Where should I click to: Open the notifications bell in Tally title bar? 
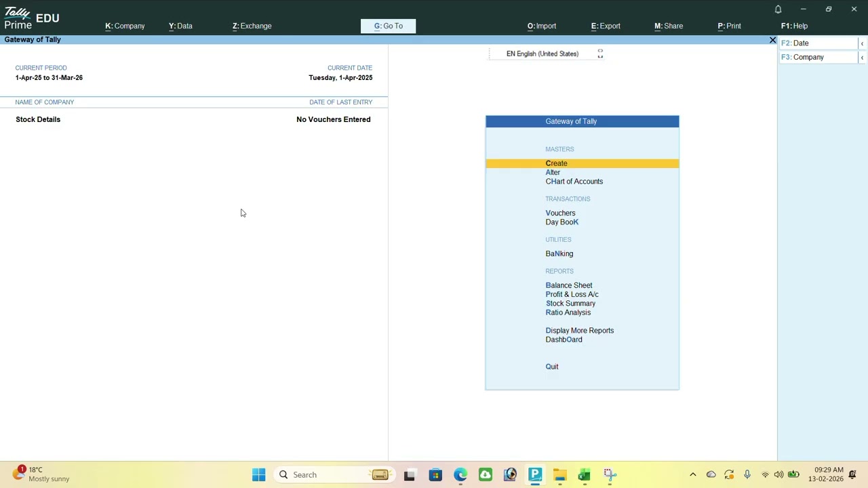pos(778,9)
